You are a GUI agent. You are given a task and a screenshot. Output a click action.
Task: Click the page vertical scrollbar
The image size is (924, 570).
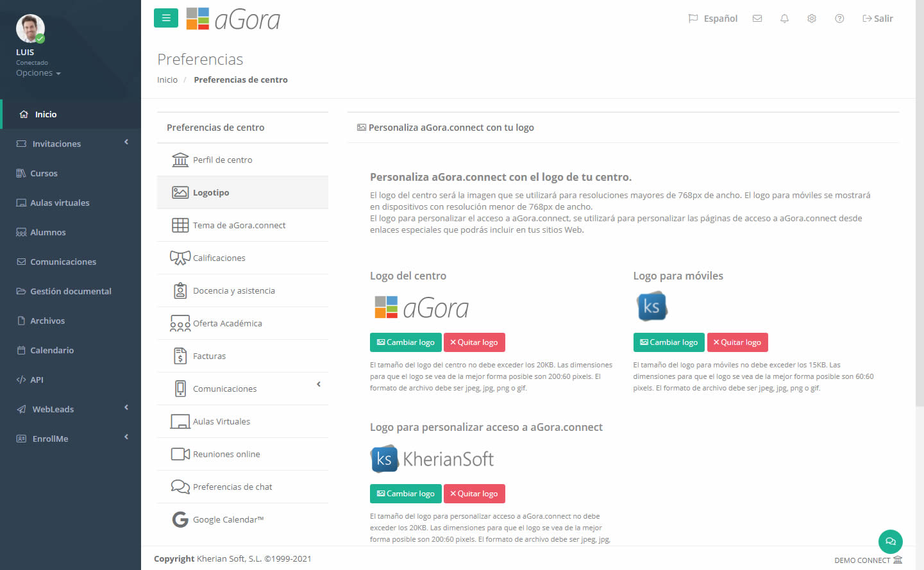pos(920,203)
